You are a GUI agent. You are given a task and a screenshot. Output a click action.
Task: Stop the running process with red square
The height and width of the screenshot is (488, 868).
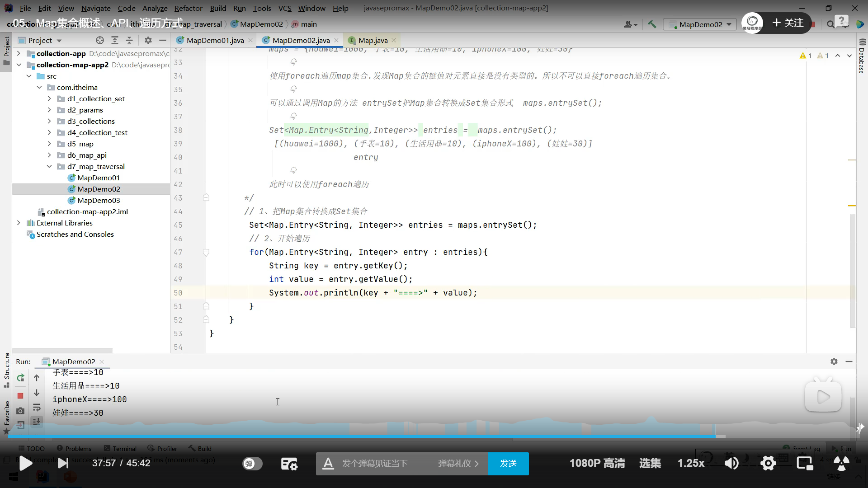(x=20, y=396)
